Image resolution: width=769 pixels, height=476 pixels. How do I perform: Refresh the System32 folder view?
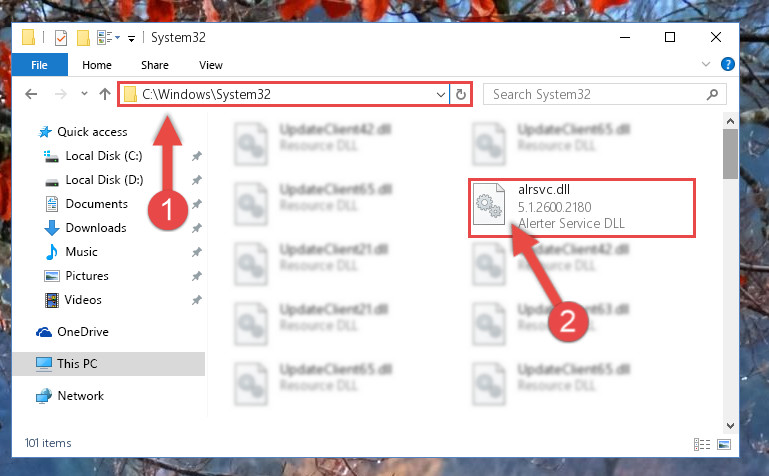(461, 94)
